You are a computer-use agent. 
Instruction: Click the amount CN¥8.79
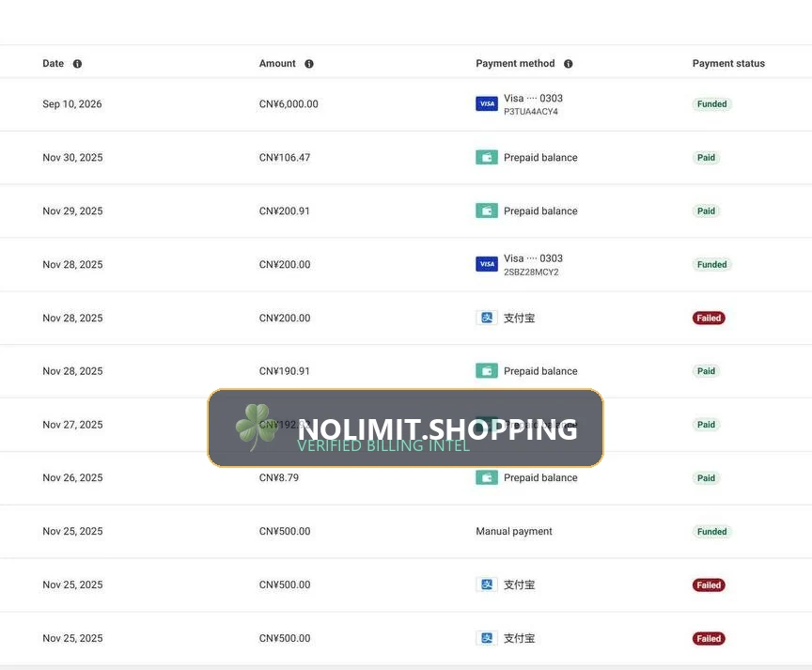click(278, 477)
